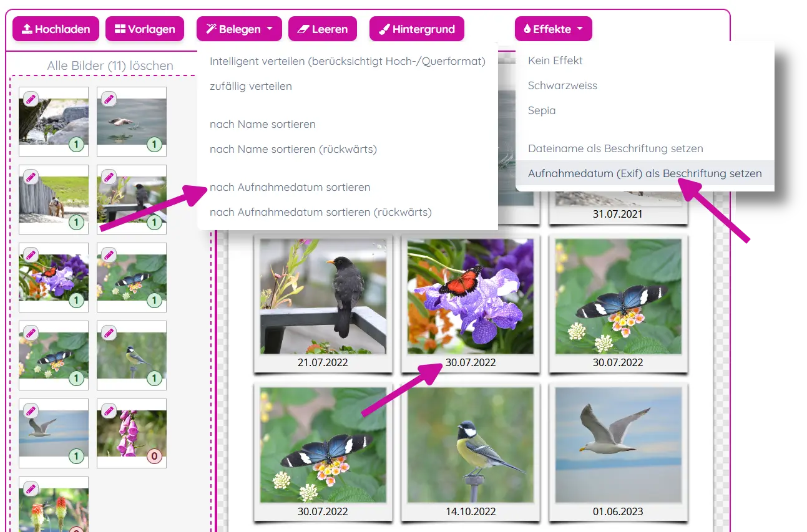The width and height of the screenshot is (807, 532).
Task: Choose 'nach Name sortieren (rückwärts)'
Action: point(293,149)
